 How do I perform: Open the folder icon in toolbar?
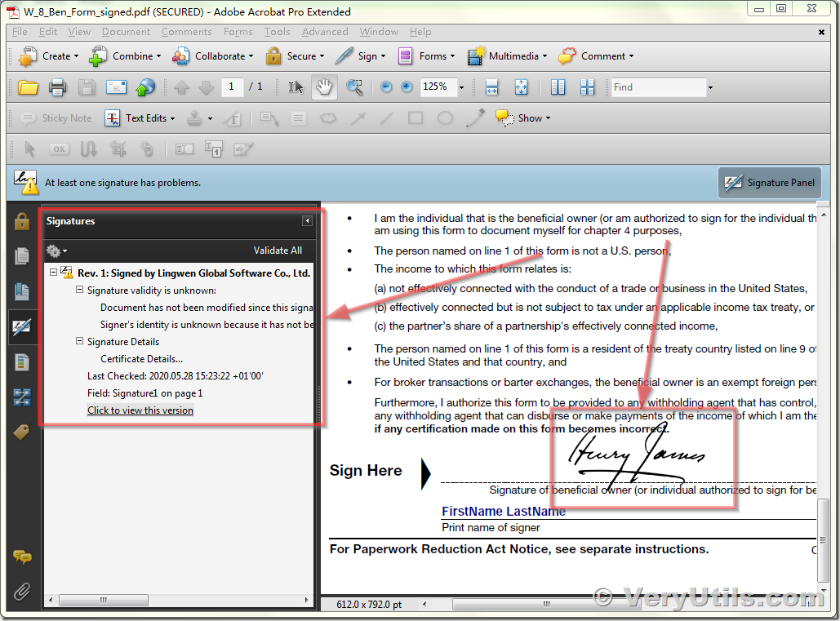click(x=28, y=86)
